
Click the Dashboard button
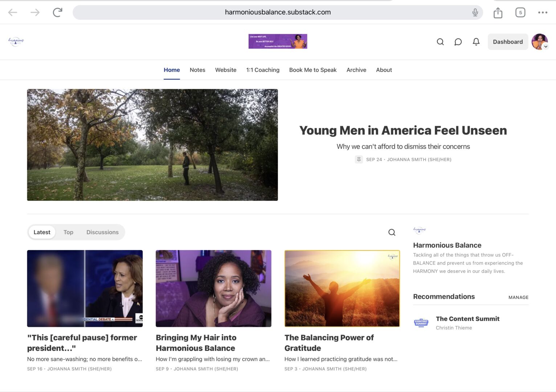[x=507, y=42]
